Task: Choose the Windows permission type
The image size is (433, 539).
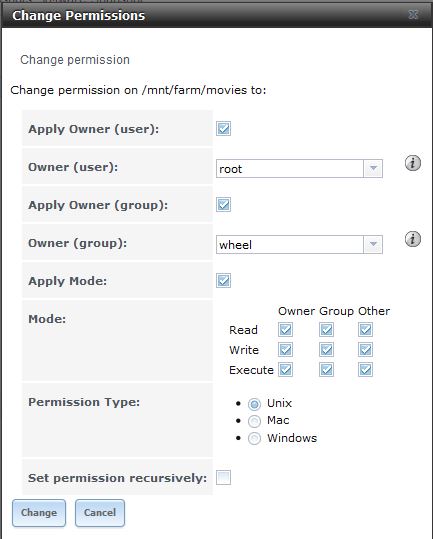Action: [x=254, y=438]
